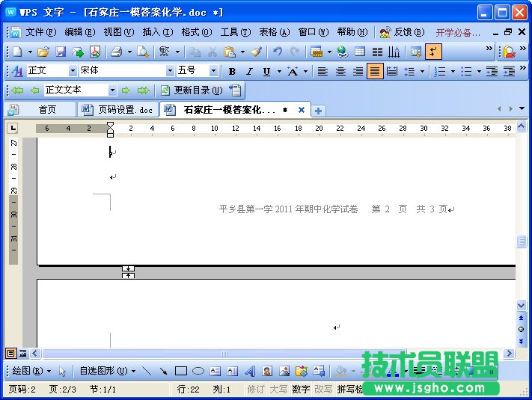Viewport: 532px width, 400px height.
Task: Click the select objects pointer icon
Action: pyautogui.click(x=62, y=371)
